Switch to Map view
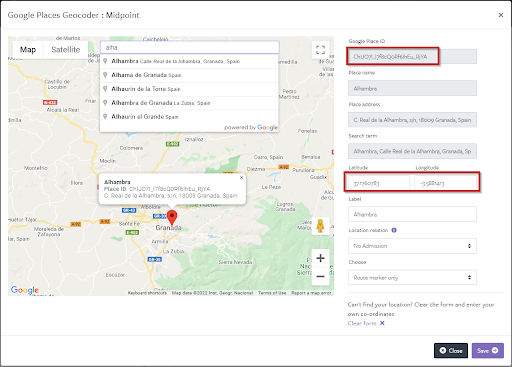This screenshot has width=512, height=367. point(28,50)
